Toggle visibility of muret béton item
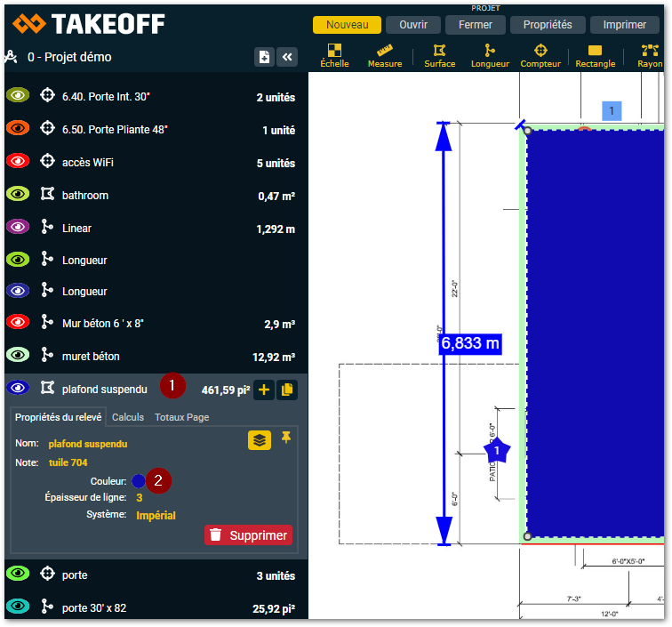This screenshot has width=672, height=627. point(18,356)
